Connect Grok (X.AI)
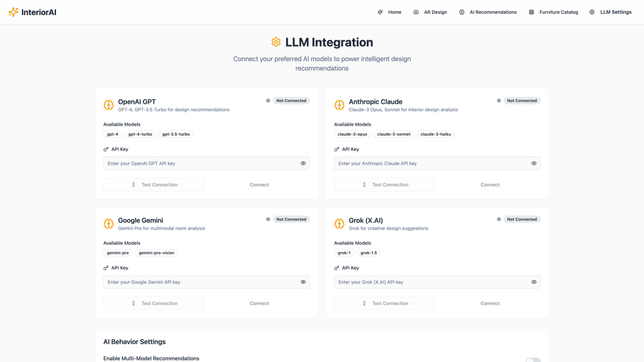Screen dimensions: 644x362 click(490, 304)
